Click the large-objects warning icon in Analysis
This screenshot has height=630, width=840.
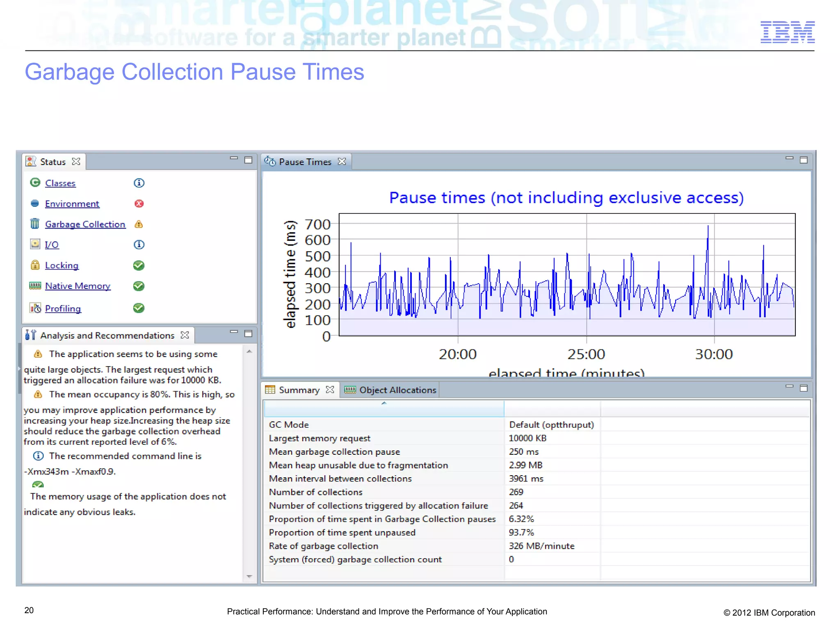tap(38, 354)
